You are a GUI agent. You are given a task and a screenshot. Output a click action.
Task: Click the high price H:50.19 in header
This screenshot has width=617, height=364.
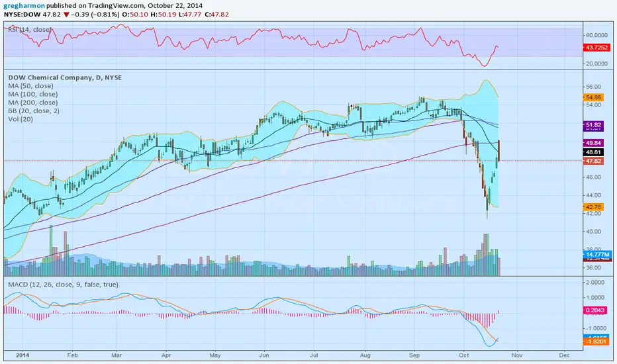(163, 14)
